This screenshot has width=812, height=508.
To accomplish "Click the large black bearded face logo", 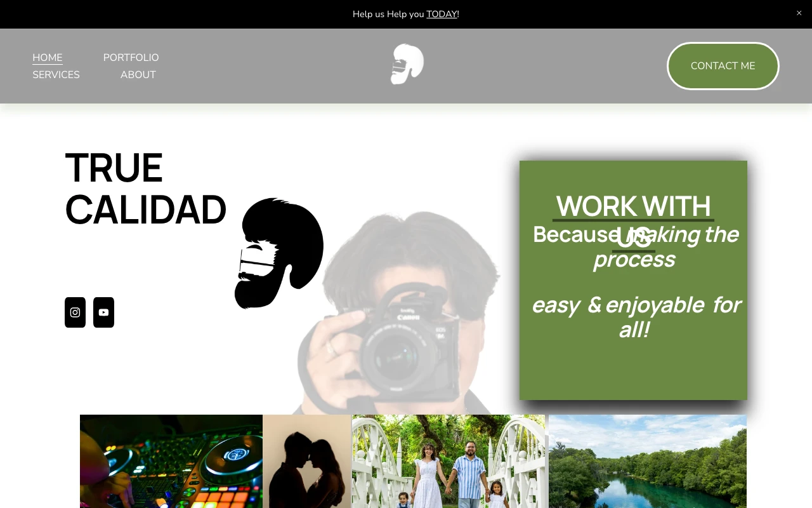I will click(278, 253).
